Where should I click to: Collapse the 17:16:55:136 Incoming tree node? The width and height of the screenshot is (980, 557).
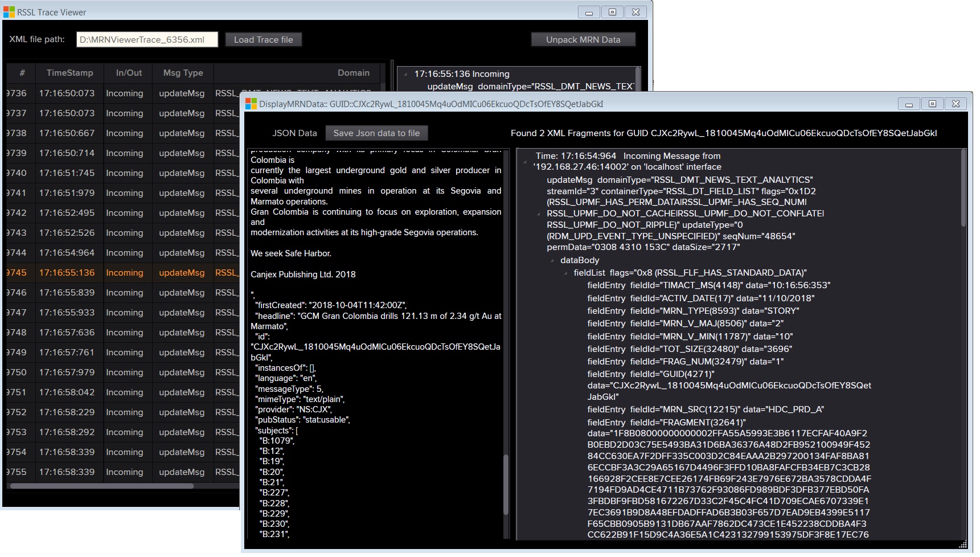[x=406, y=74]
